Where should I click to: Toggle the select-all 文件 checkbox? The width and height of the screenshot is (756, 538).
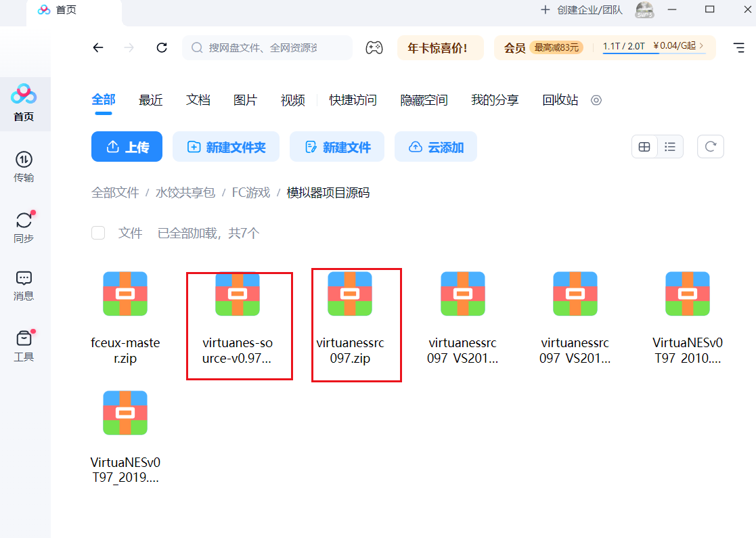(98, 233)
